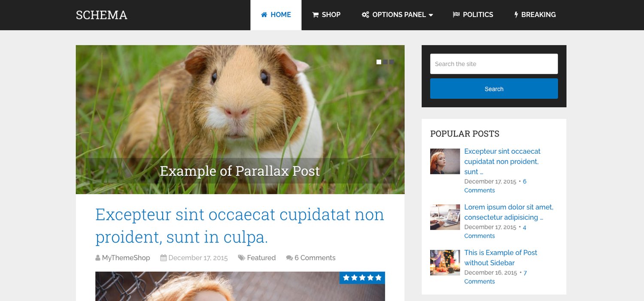Click the lightning bolt icon beside BREAKING
This screenshot has height=301, width=644.
pyautogui.click(x=516, y=15)
